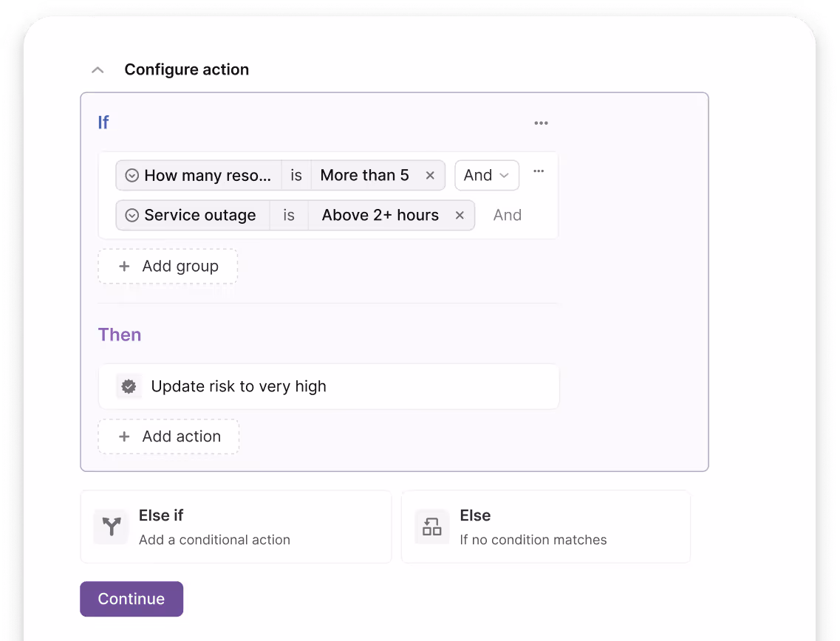840x641 pixels.
Task: Click the 'If' heading
Action: point(103,123)
